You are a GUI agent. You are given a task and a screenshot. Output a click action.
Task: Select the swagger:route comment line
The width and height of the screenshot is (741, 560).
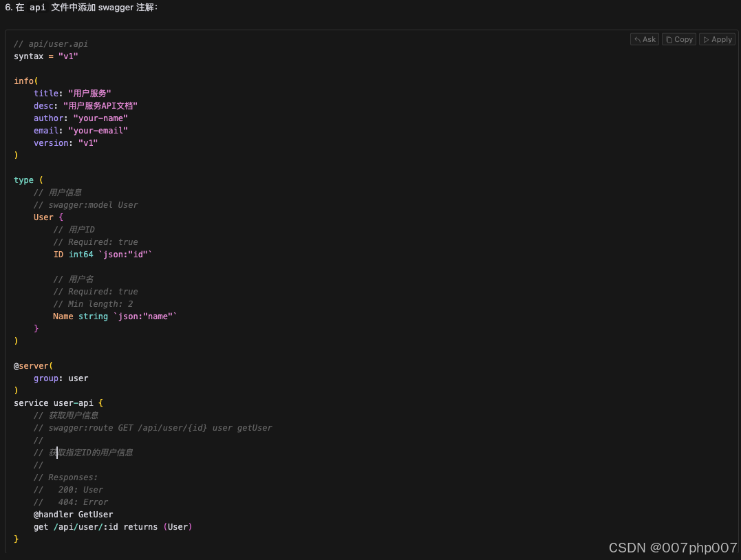click(153, 427)
